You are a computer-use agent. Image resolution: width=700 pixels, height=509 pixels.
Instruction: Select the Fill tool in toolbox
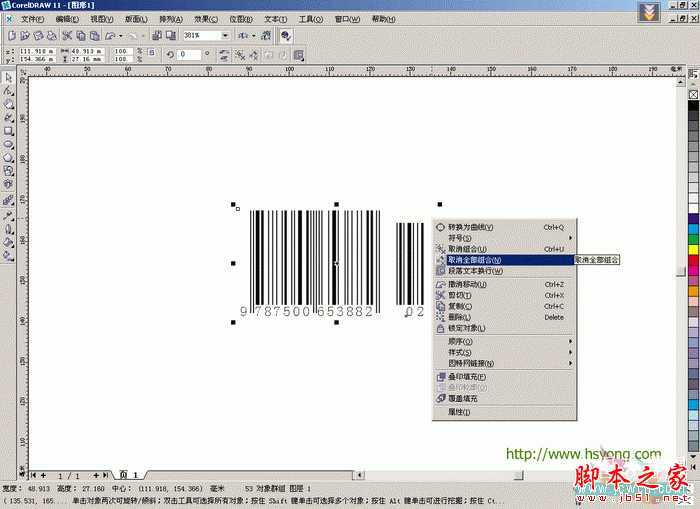(x=8, y=242)
